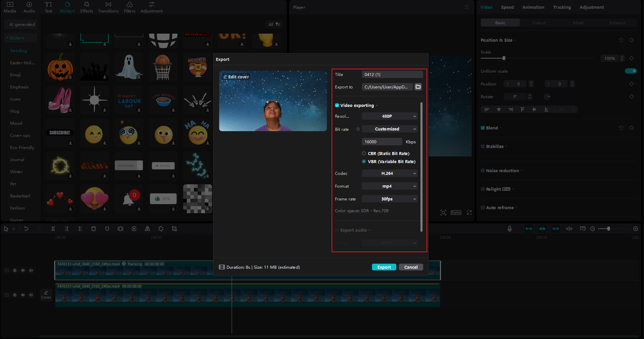Open the Transitions panel icon

click(x=108, y=7)
